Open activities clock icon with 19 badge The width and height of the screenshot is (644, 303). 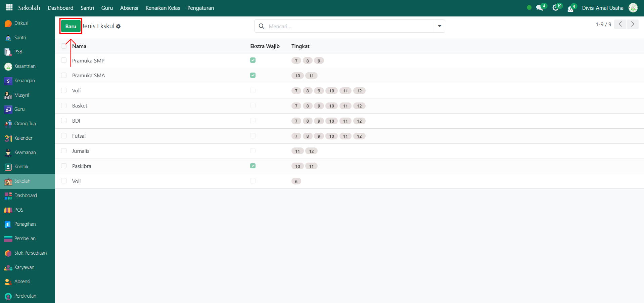click(556, 8)
